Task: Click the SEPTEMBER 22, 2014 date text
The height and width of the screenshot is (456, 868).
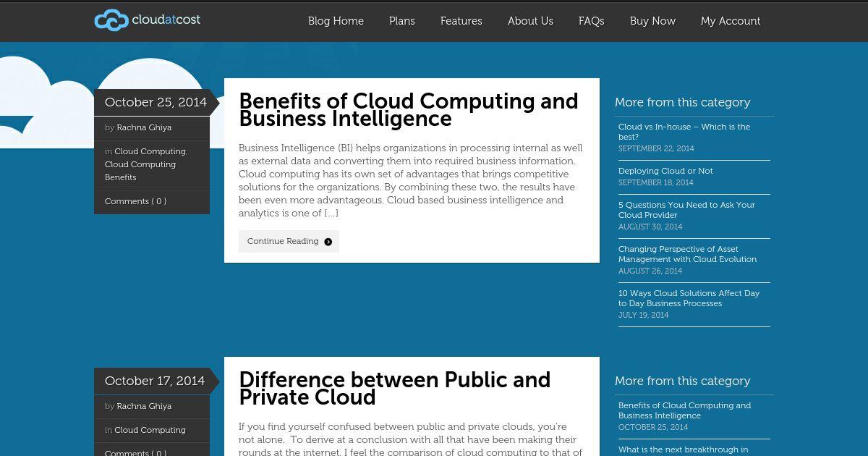Action: 656,148
